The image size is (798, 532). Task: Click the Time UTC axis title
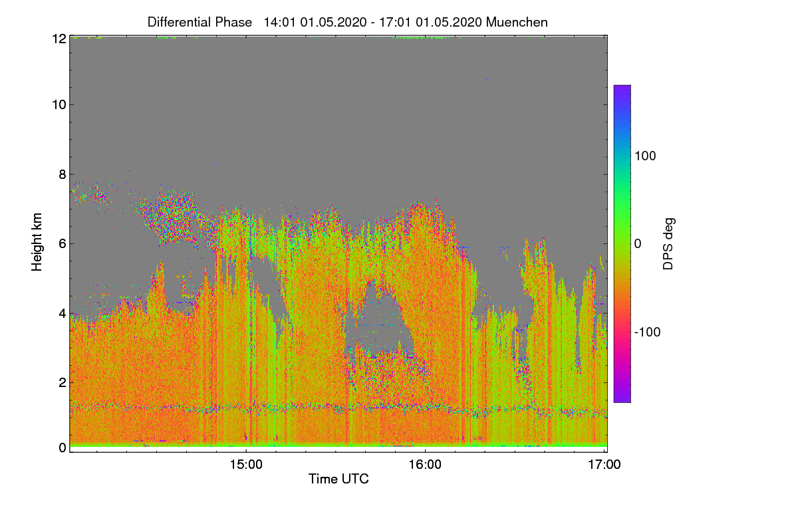pyautogui.click(x=338, y=479)
